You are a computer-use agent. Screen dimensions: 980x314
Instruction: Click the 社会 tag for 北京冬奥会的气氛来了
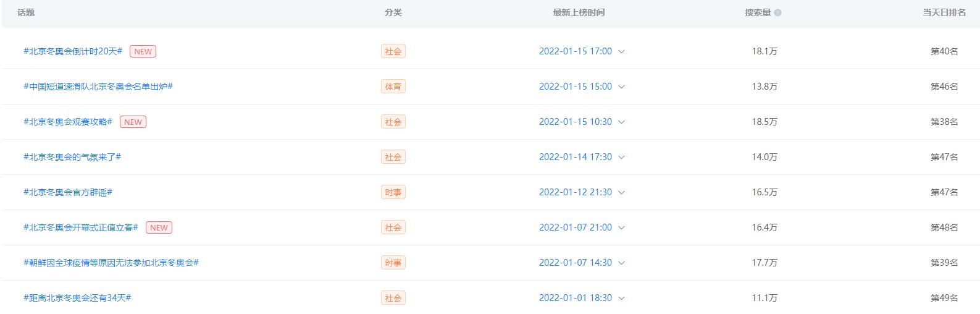[393, 157]
